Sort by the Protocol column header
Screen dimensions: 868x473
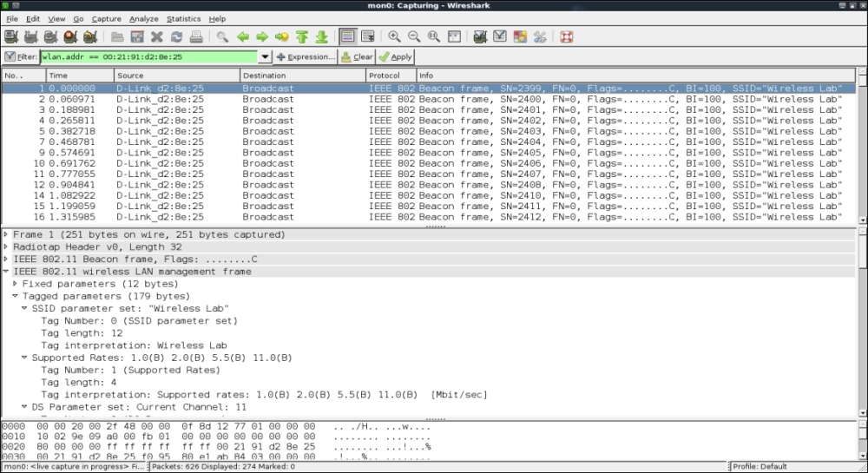(x=391, y=76)
